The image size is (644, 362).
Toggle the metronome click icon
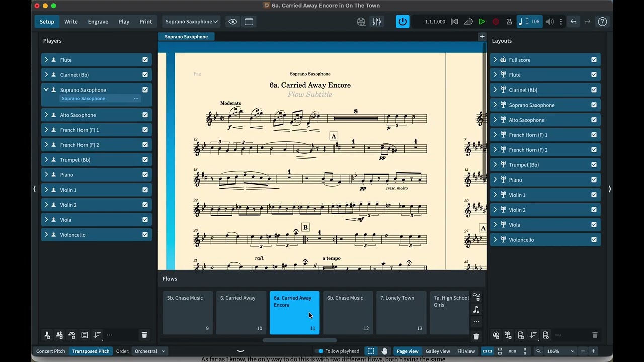click(509, 22)
